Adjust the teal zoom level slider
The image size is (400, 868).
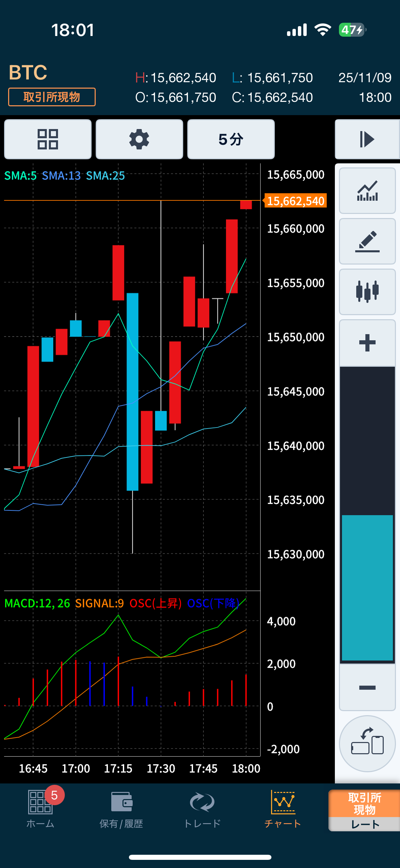(x=367, y=587)
